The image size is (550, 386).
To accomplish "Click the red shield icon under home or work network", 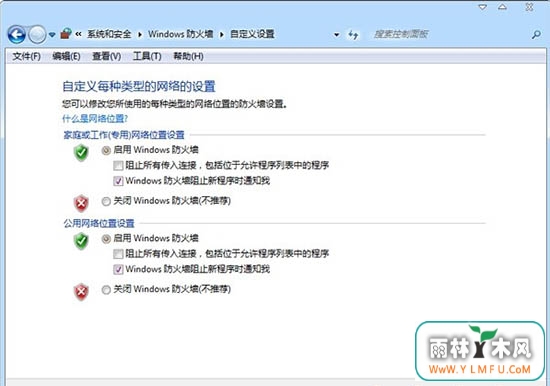I will pos(81,203).
